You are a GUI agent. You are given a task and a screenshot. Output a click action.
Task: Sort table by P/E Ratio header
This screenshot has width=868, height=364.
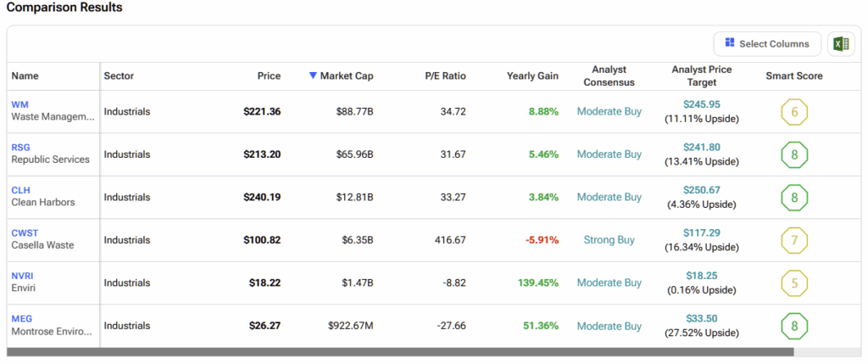(x=445, y=76)
